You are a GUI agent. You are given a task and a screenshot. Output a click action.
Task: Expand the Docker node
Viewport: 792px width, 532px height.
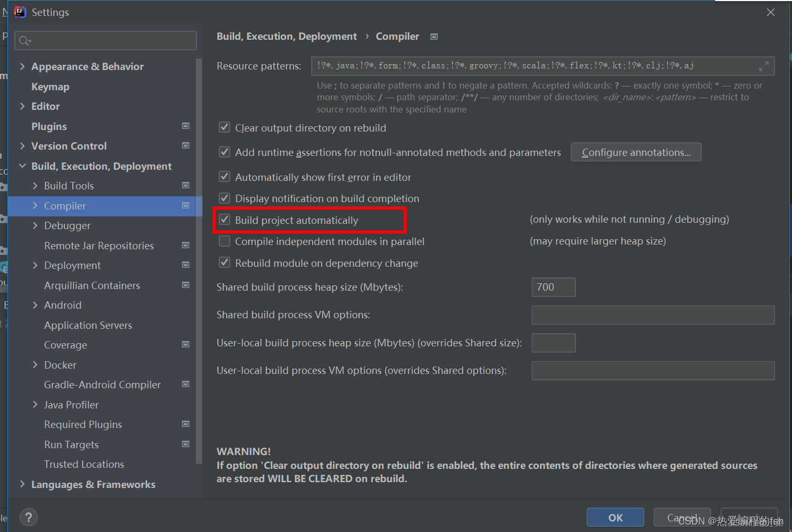(35, 365)
